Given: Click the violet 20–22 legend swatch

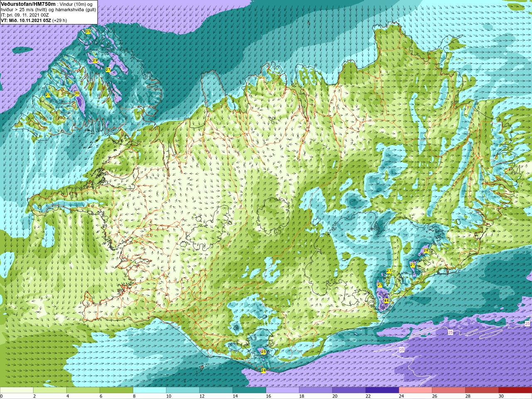Looking at the screenshot, I should (349, 390).
